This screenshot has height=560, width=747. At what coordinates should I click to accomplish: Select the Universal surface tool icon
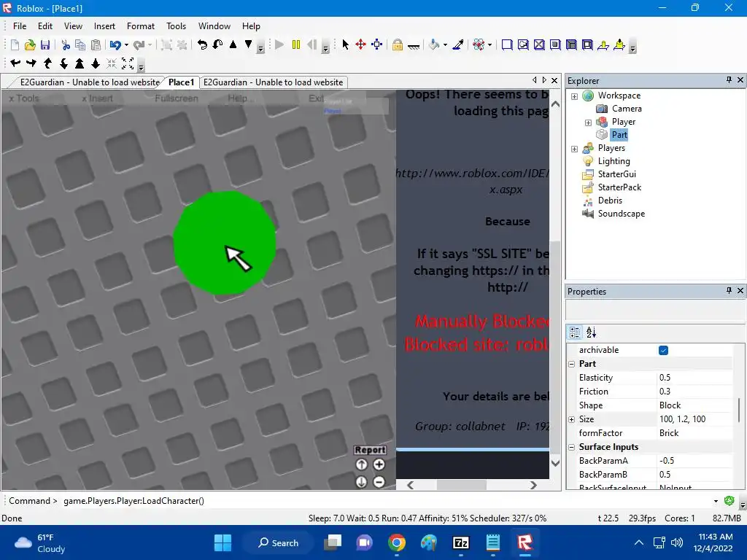tap(587, 44)
